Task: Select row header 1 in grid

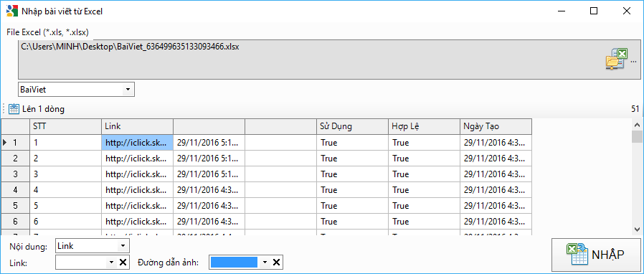Action: (x=15, y=143)
